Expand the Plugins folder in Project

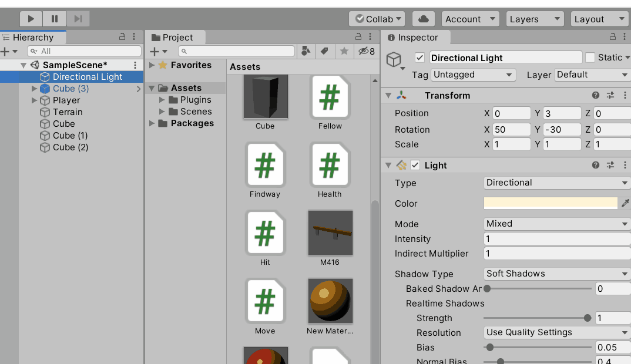click(x=163, y=100)
